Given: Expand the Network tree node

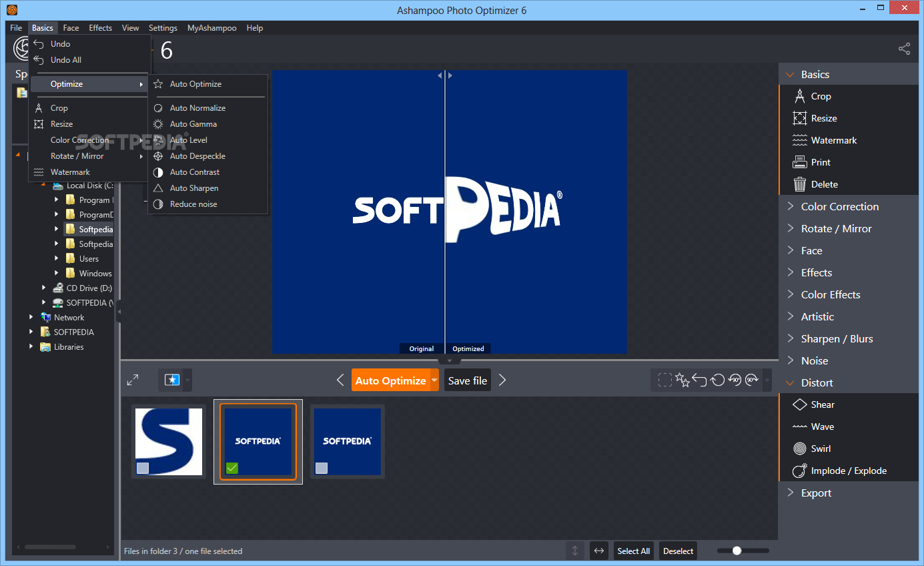Looking at the screenshot, I should click(31, 317).
